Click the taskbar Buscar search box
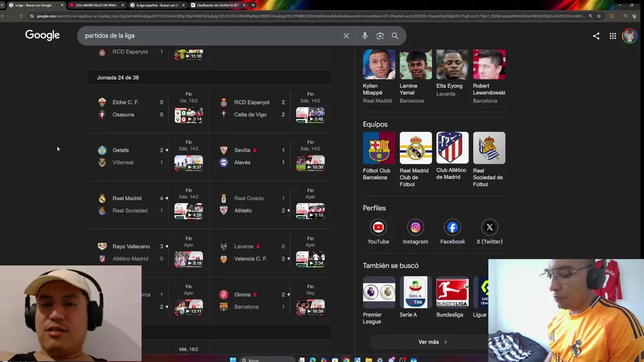The image size is (644, 362). (x=267, y=360)
